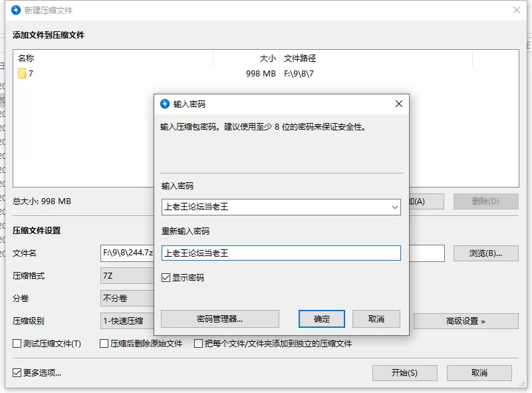Click the 文件名 path field F:\9\8\244.7z

[x=127, y=253]
